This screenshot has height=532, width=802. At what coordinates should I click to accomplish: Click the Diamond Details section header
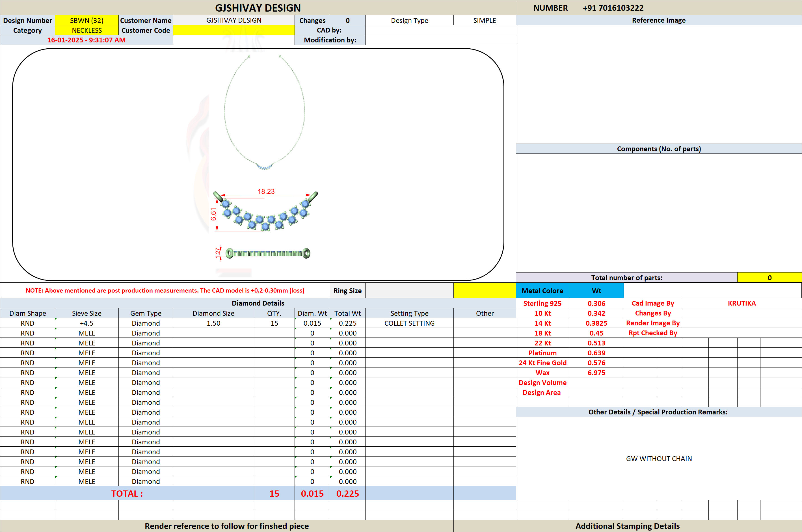point(258,303)
